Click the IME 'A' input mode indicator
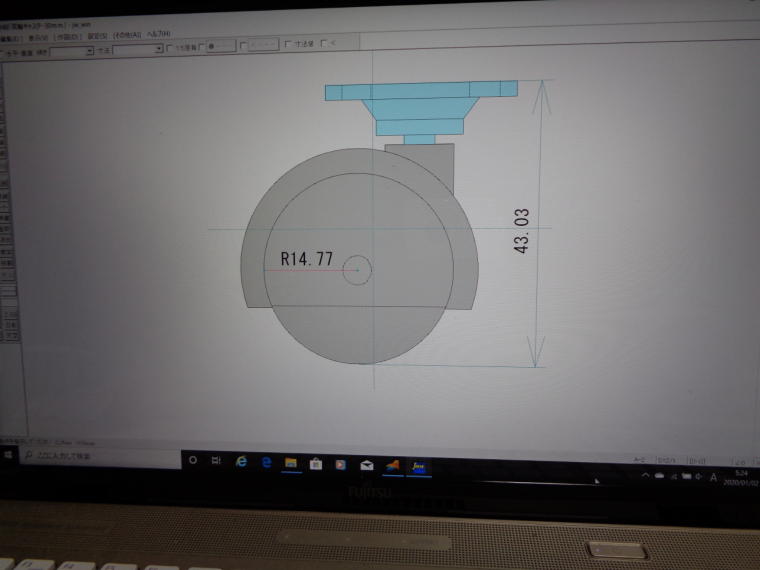760x570 pixels. (x=713, y=478)
